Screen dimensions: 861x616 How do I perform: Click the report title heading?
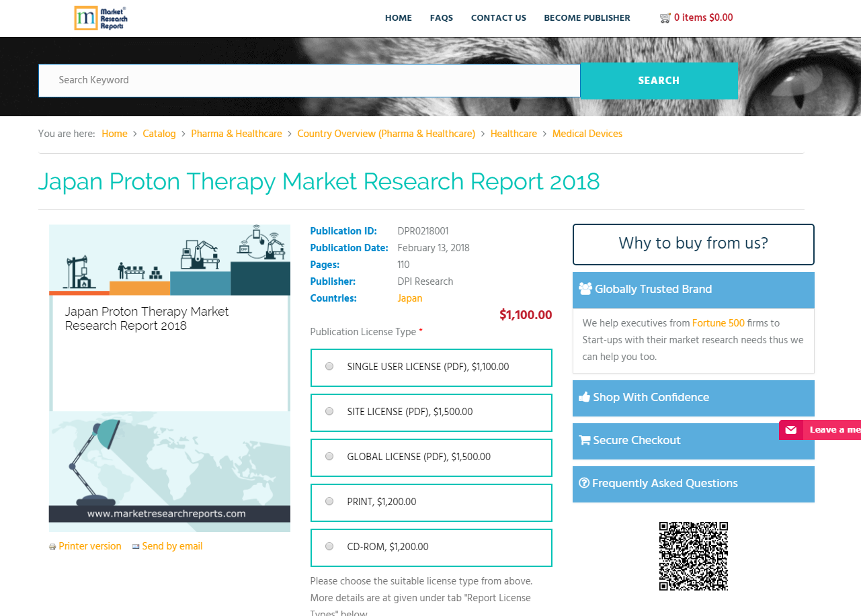click(x=319, y=181)
